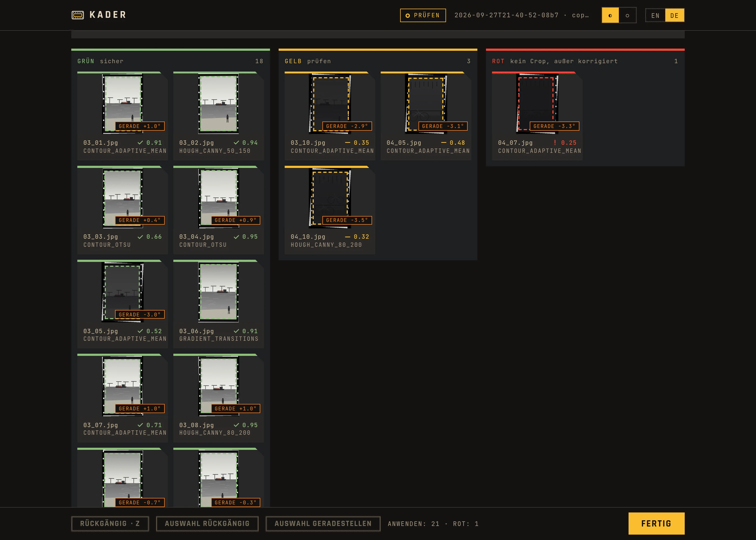Click the KADER film-frame logo icon
This screenshot has width=756, height=540.
click(78, 15)
